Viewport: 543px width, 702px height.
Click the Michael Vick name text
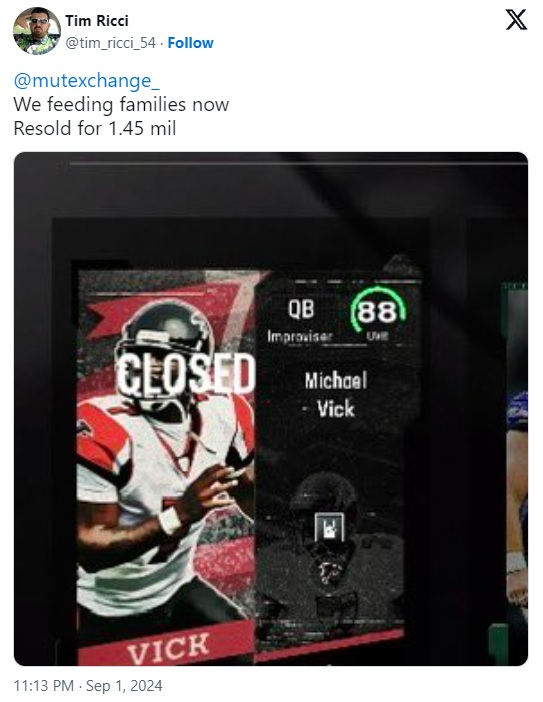click(336, 394)
